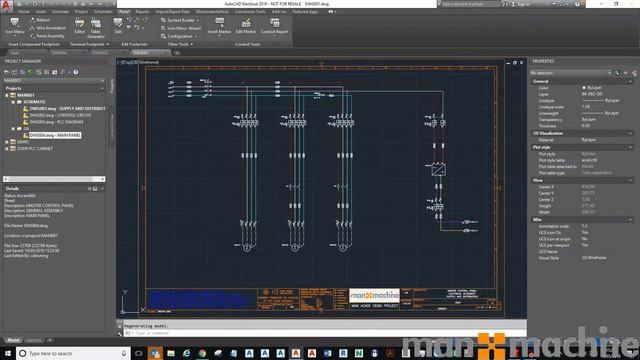Open the Symbol Builder tool
The width and height of the screenshot is (640, 360).
180,20
